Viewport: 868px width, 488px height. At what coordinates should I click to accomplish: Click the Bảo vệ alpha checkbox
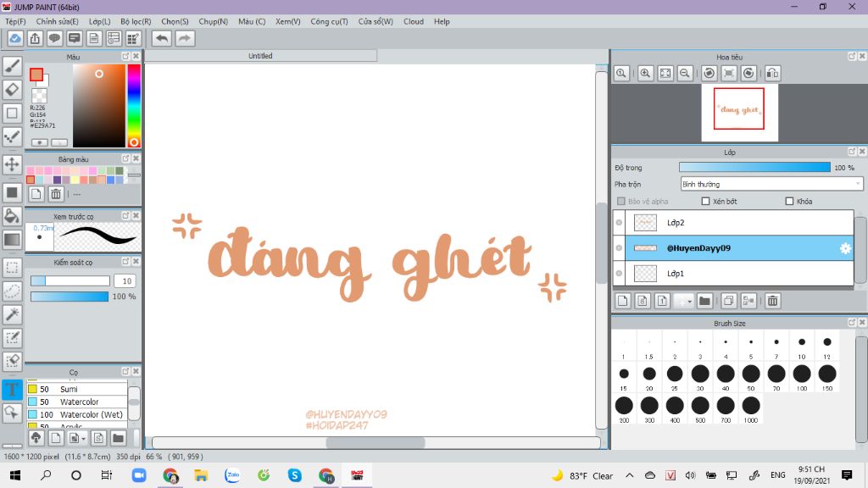point(621,202)
